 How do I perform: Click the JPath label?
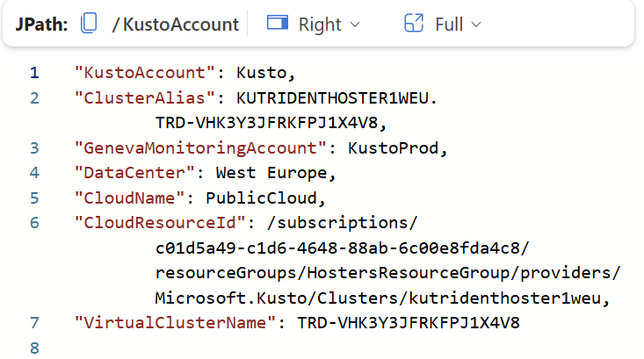click(x=41, y=25)
